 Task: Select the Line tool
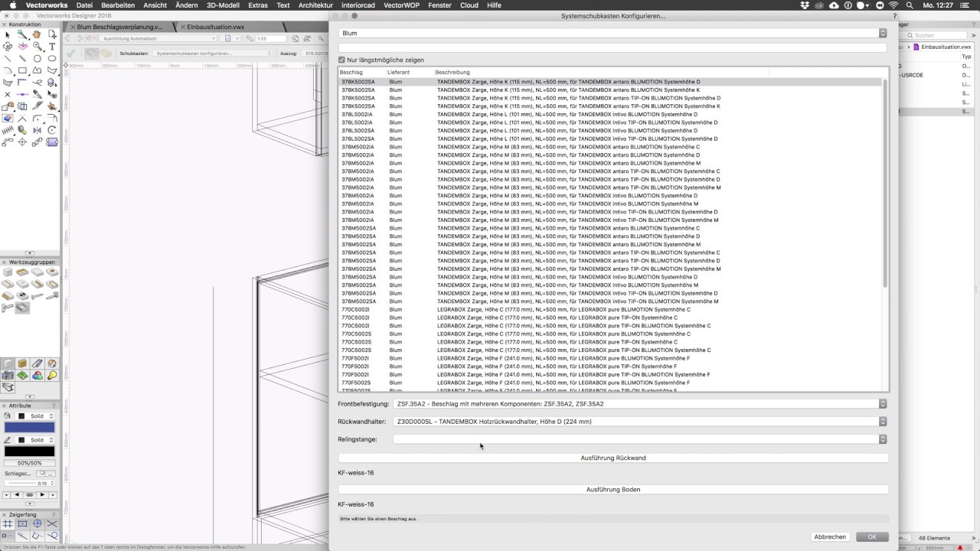coord(8,59)
